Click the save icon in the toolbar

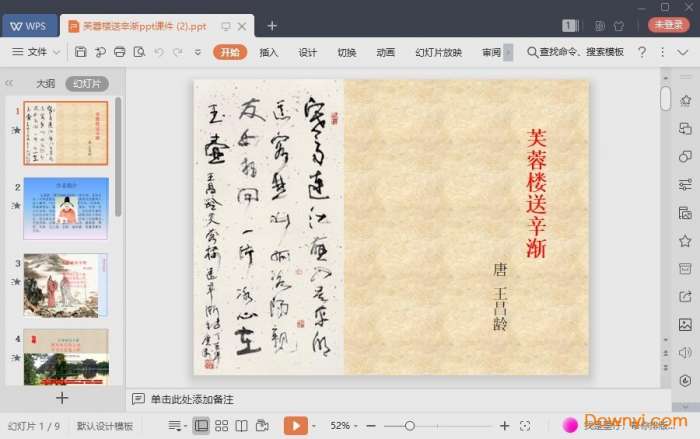point(80,52)
